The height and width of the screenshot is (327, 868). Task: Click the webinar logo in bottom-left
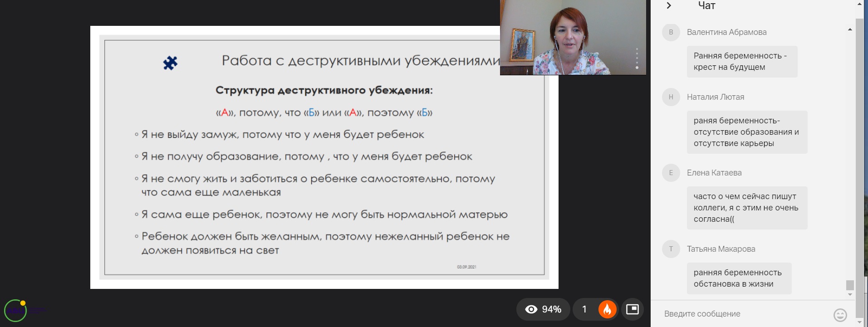(x=16, y=311)
